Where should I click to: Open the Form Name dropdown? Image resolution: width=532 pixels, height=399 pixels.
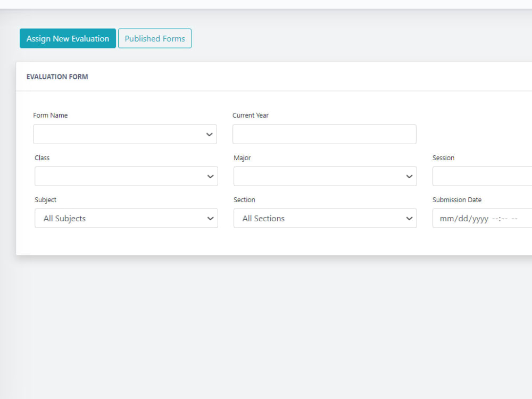[x=124, y=134]
